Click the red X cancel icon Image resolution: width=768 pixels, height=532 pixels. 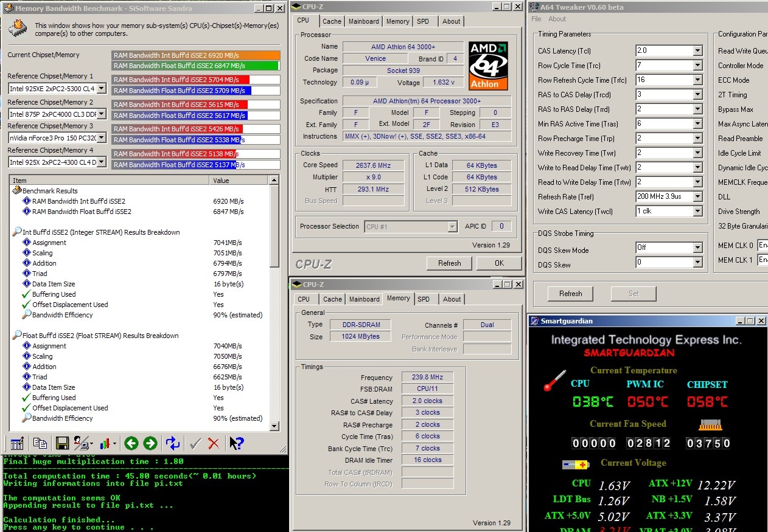tap(214, 443)
